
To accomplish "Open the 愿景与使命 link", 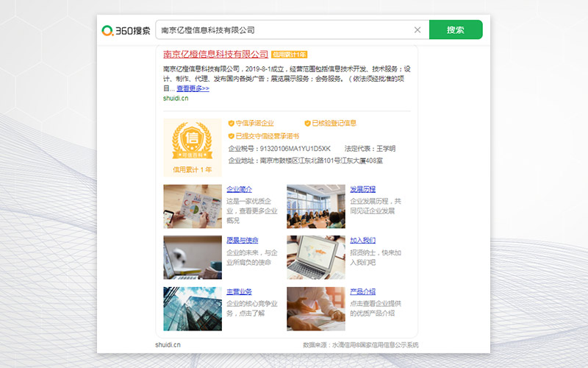I will [x=243, y=241].
